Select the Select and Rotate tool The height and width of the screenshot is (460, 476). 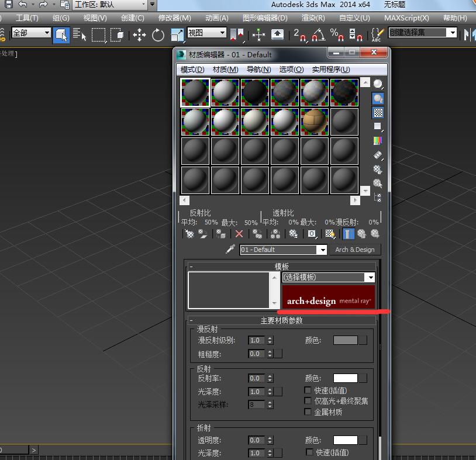[x=158, y=34]
